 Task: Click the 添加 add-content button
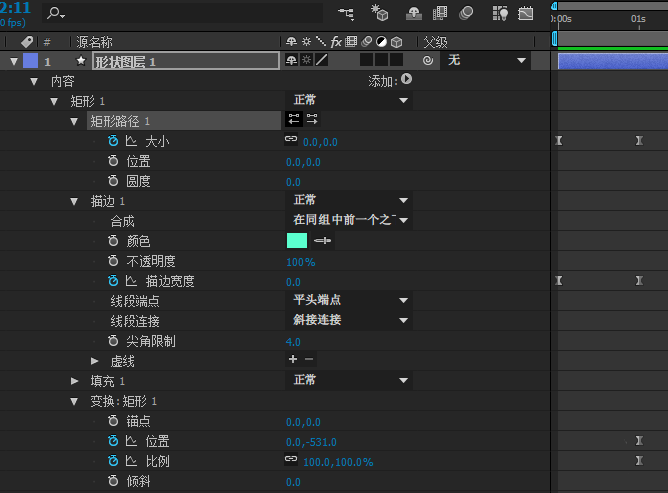coord(406,80)
